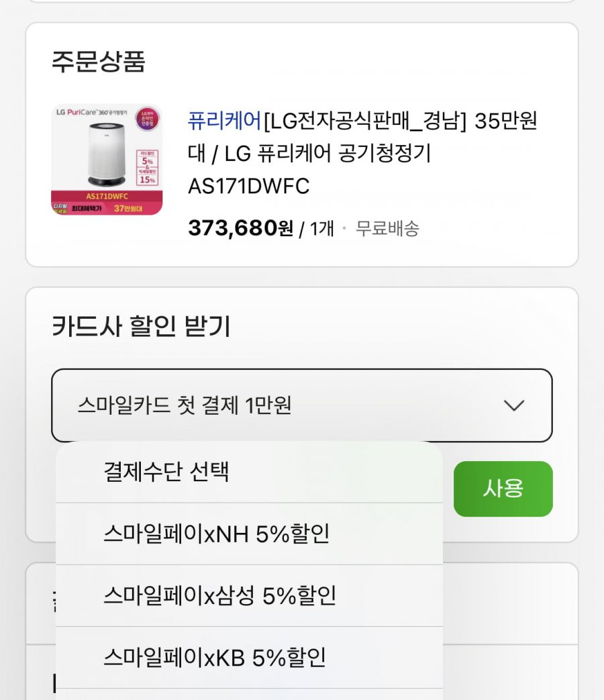The image size is (604, 700).
Task: Tap the 1개 quantity text
Action: tap(321, 229)
